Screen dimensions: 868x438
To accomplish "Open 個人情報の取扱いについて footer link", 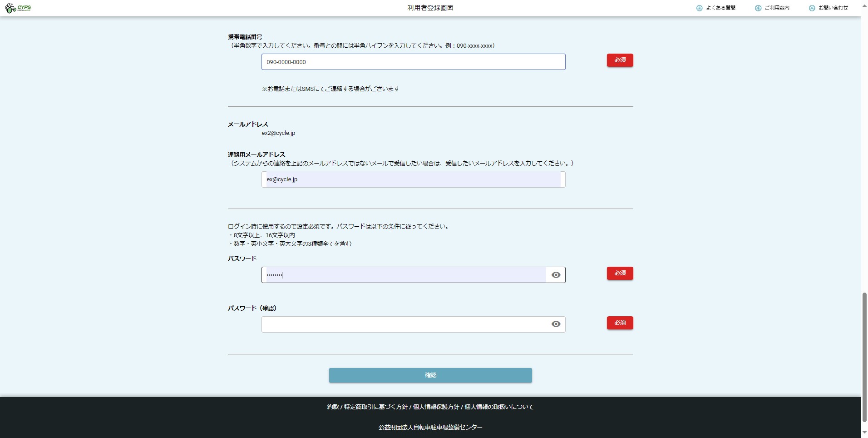I will [x=499, y=407].
